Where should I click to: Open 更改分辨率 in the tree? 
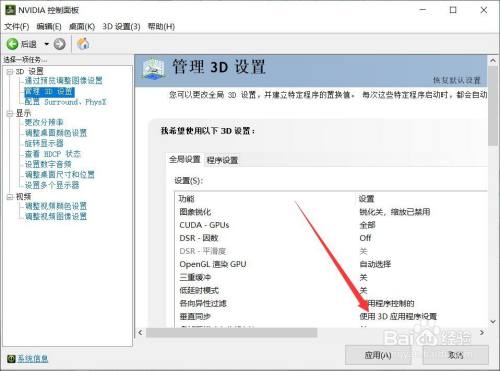pos(44,122)
